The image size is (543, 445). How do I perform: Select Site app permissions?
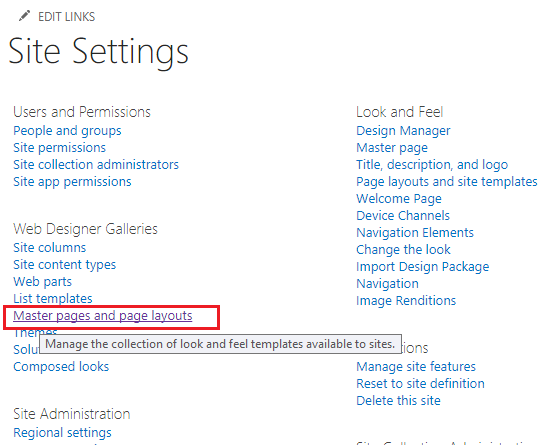[72, 182]
